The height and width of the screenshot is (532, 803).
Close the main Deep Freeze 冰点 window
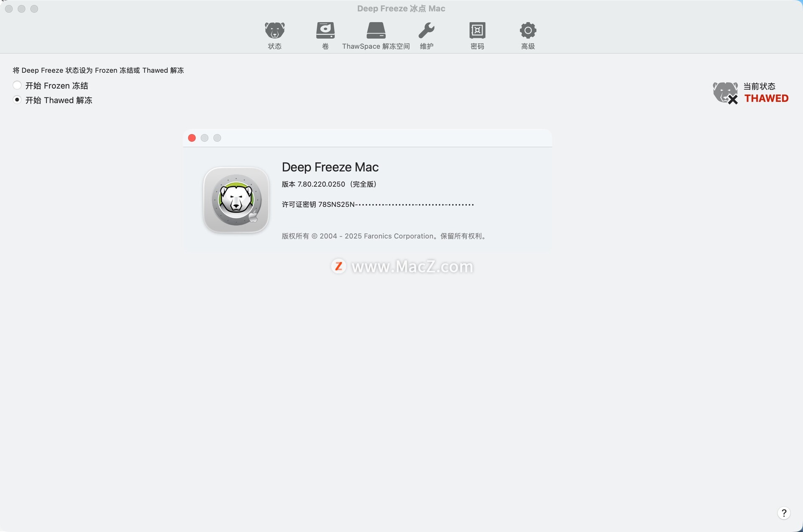tap(9, 9)
